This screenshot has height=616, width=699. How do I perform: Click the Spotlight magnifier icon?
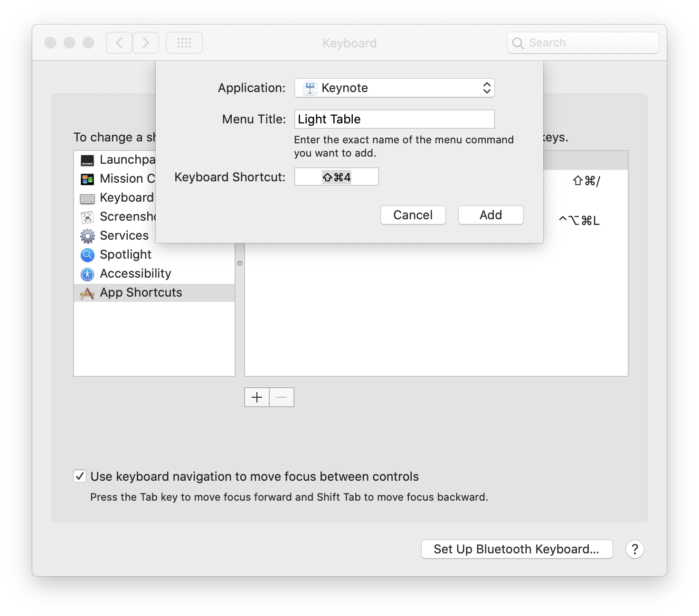(x=87, y=255)
